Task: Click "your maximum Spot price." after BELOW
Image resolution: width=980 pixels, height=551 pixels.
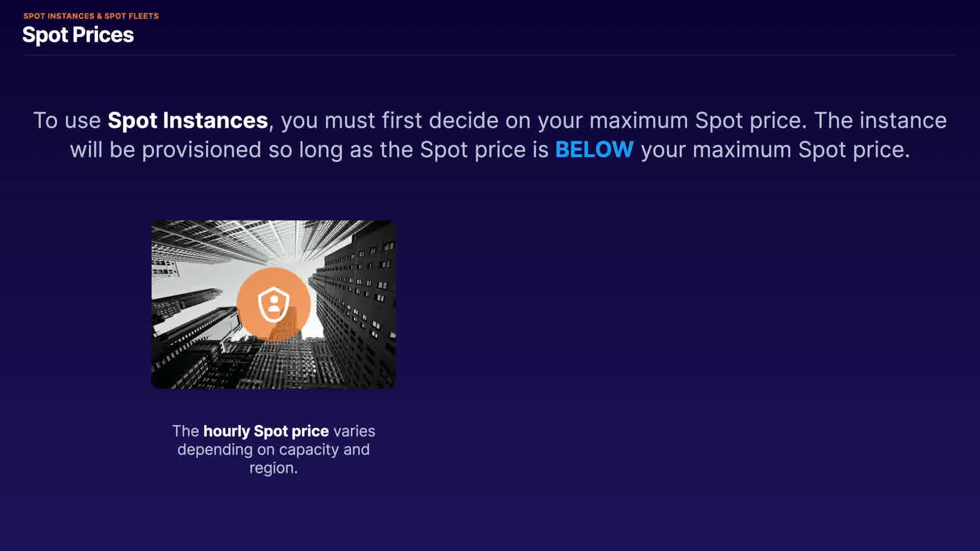Action: point(775,150)
